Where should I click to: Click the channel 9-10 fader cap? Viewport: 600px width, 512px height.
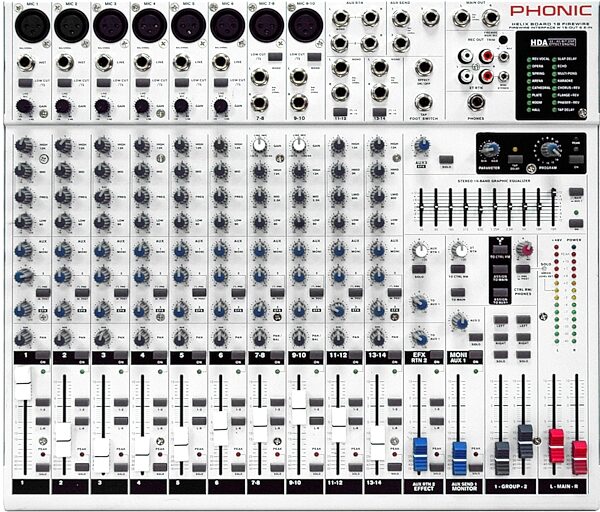point(299,408)
